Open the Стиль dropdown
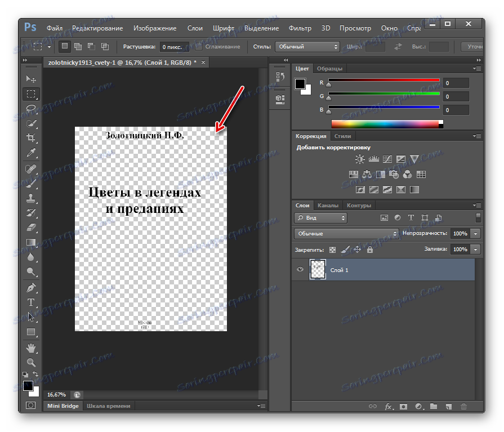Screen dimensions: 504x432 tap(307, 47)
